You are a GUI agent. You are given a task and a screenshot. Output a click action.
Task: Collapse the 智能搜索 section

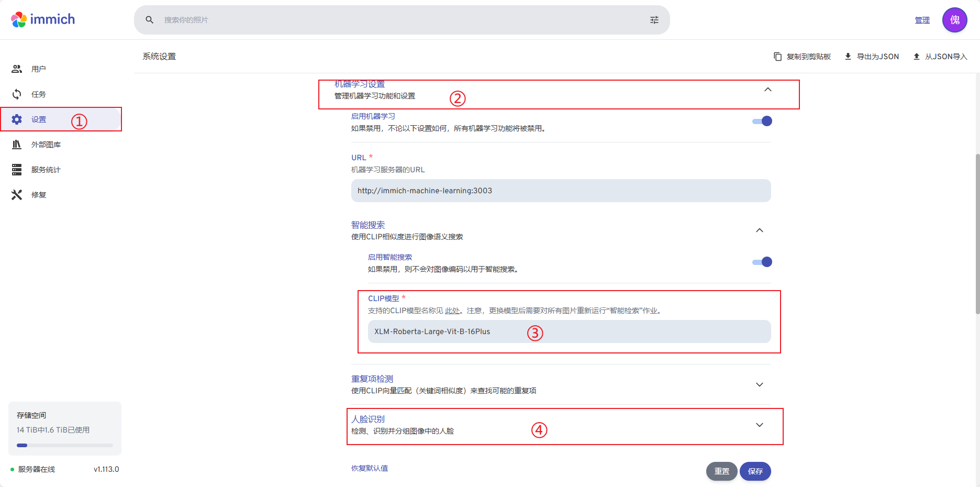click(759, 230)
